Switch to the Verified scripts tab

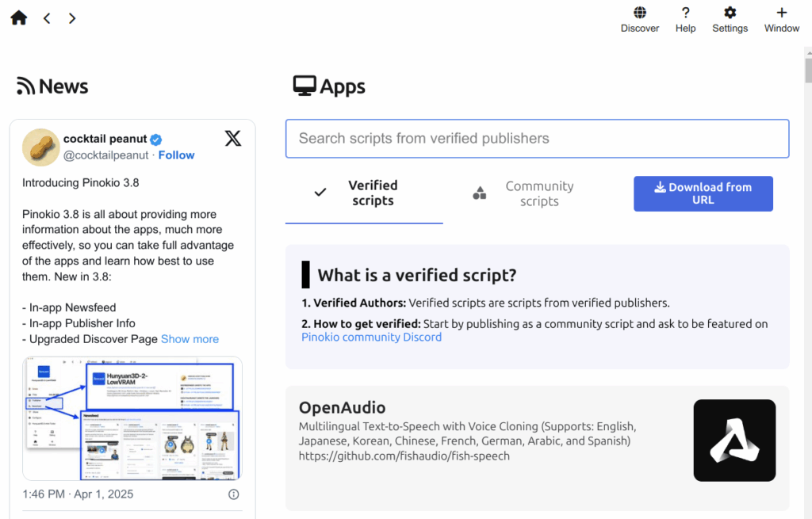point(364,193)
